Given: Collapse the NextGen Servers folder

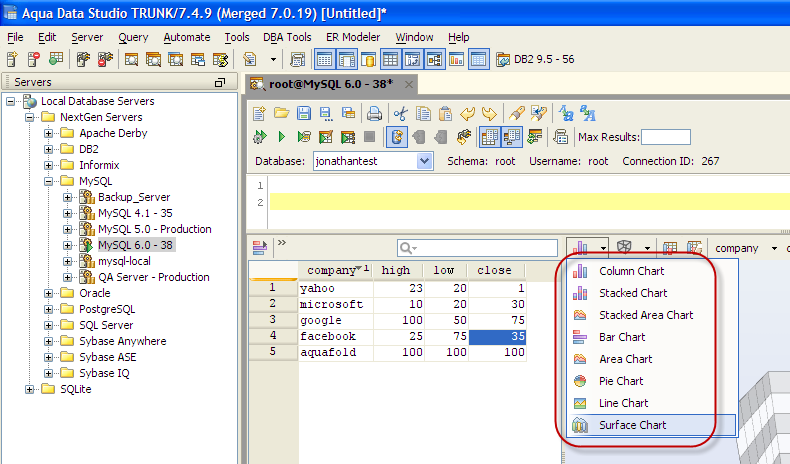Looking at the screenshot, I should point(30,117).
